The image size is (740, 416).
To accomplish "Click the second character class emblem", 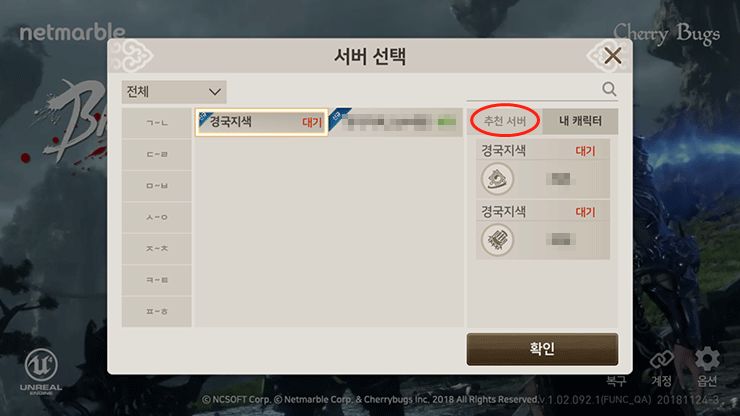I will click(x=497, y=240).
